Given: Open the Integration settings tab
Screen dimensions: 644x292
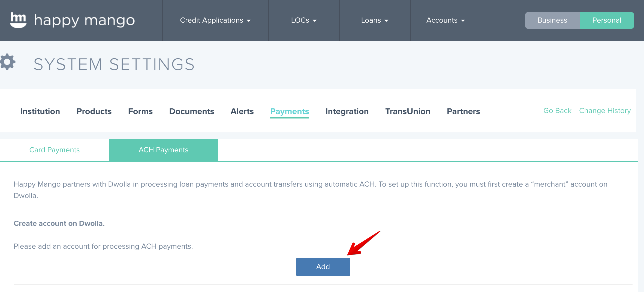Looking at the screenshot, I should pyautogui.click(x=347, y=111).
